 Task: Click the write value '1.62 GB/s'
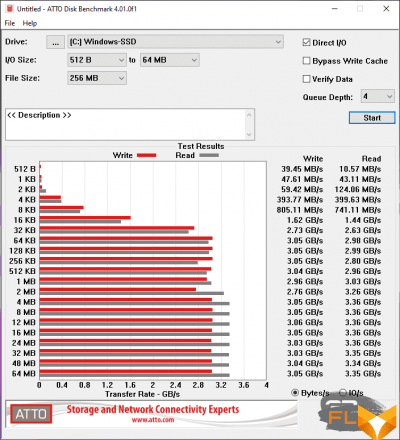pos(305,220)
